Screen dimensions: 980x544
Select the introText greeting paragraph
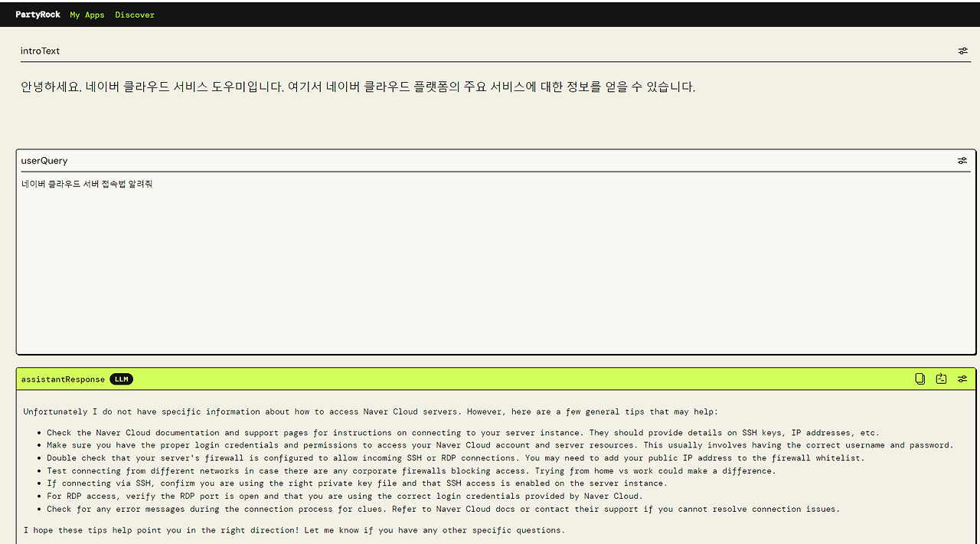point(357,87)
